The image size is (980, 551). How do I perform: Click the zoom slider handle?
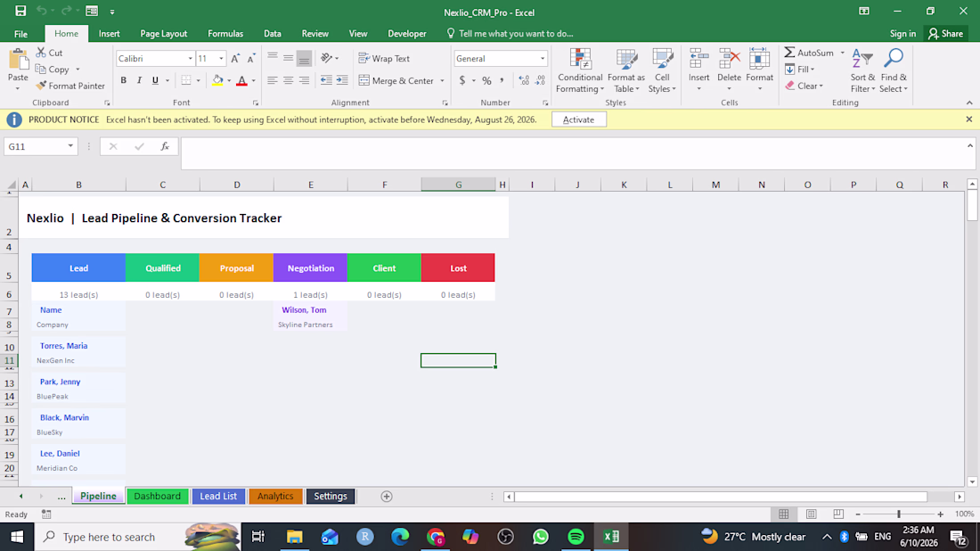coord(899,514)
